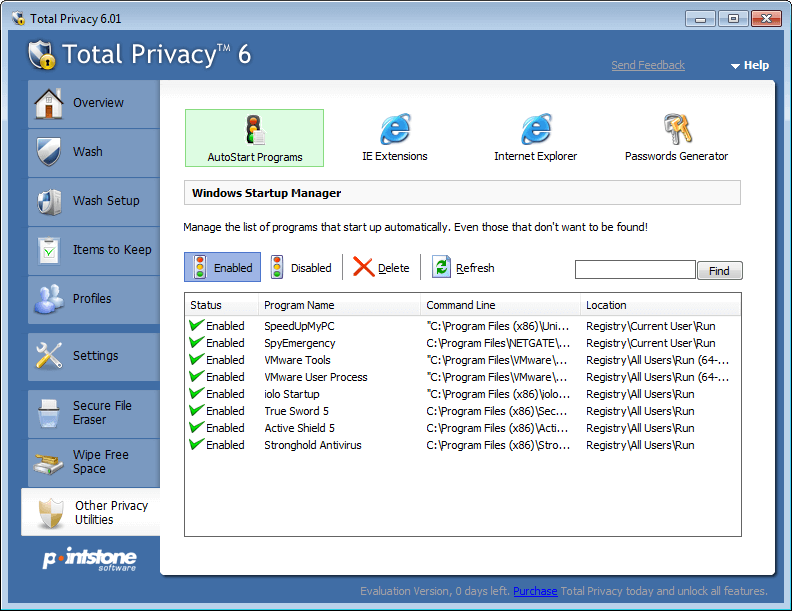792x611 pixels.
Task: Click the Settings tools icon
Action: point(48,355)
